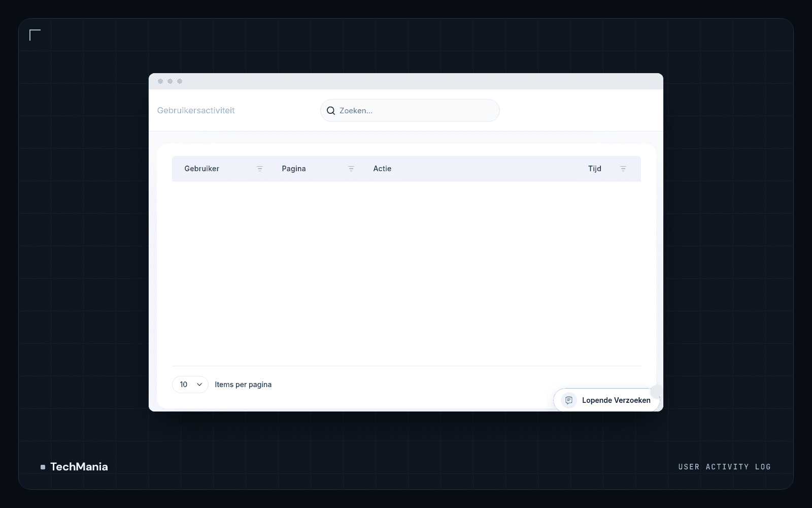Sort by the Gebruiker column header
812x508 pixels.
pyautogui.click(x=202, y=169)
